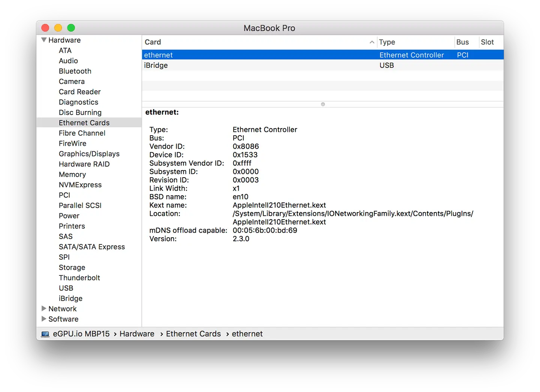Viewport: 540px width, 392px height.
Task: Open Thunderbolt hardware info
Action: [79, 278]
